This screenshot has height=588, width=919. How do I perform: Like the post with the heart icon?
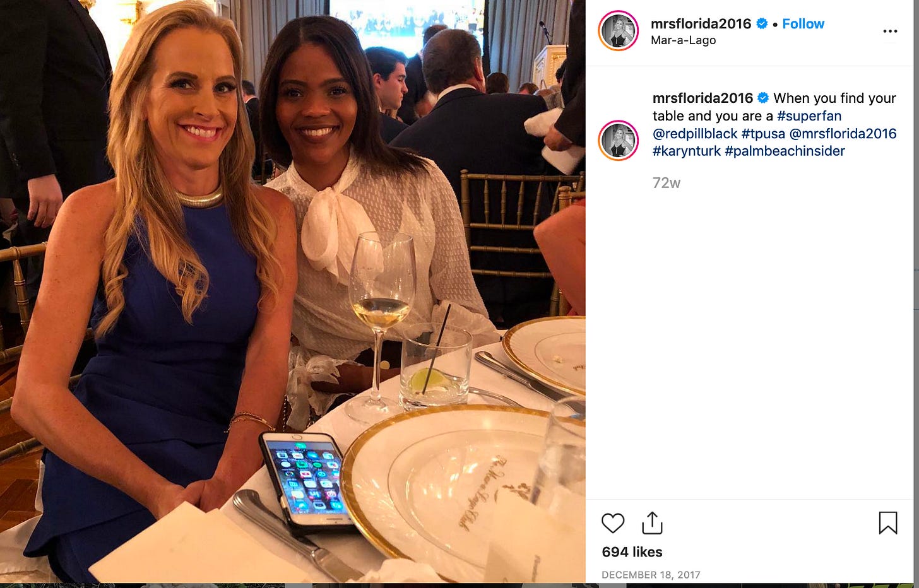[x=612, y=523]
